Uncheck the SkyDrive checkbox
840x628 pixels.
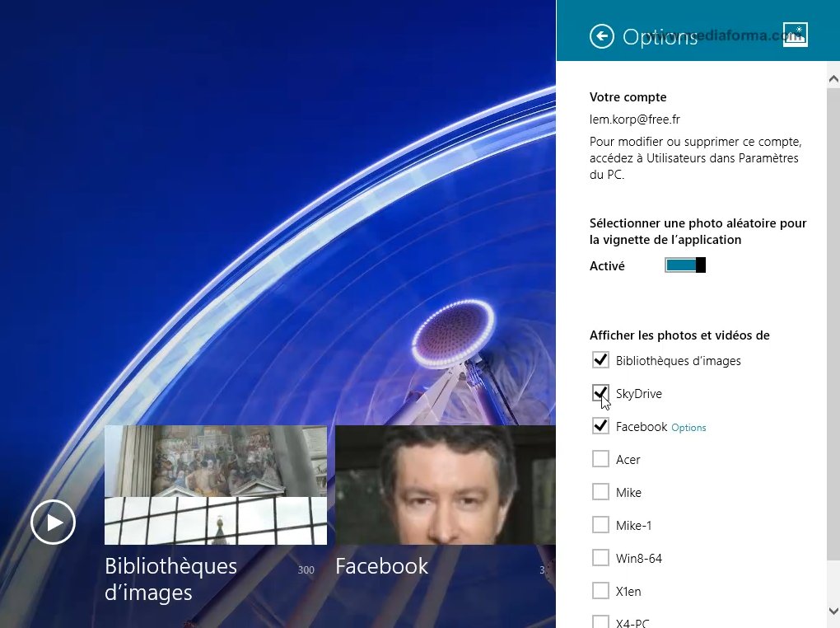[x=600, y=393]
